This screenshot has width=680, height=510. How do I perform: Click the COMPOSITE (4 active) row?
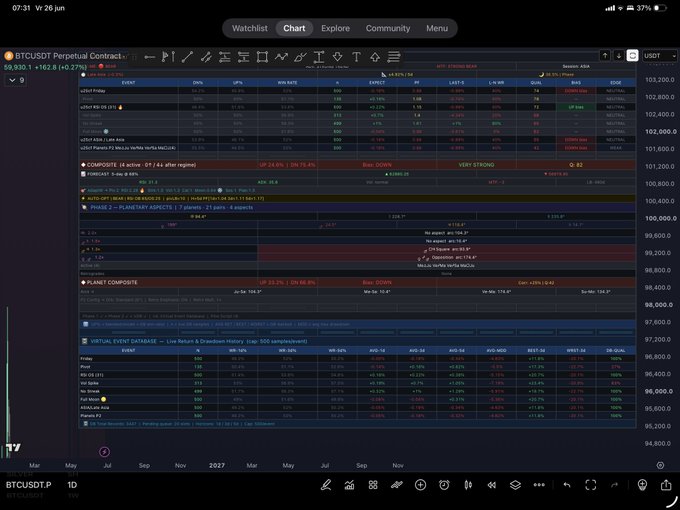[358, 165]
